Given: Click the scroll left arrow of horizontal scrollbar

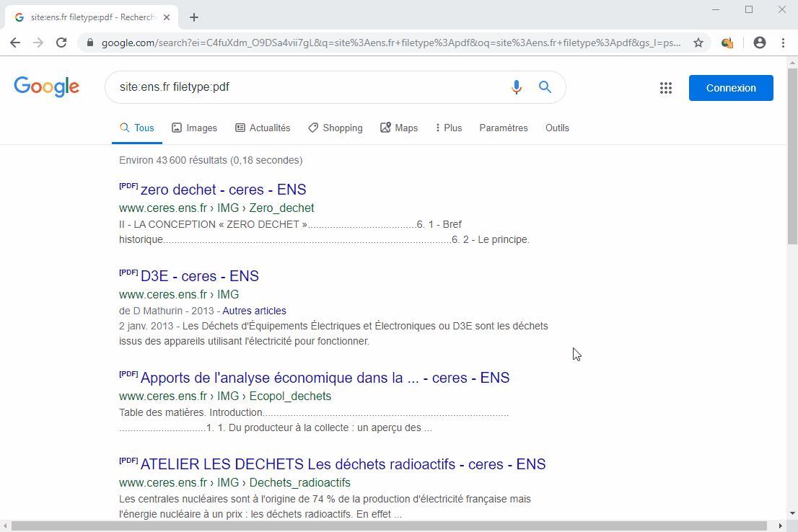Looking at the screenshot, I should pyautogui.click(x=5, y=526).
